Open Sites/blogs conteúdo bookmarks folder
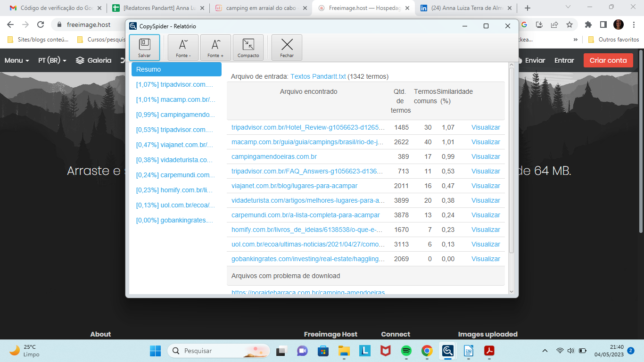 pyautogui.click(x=38, y=40)
